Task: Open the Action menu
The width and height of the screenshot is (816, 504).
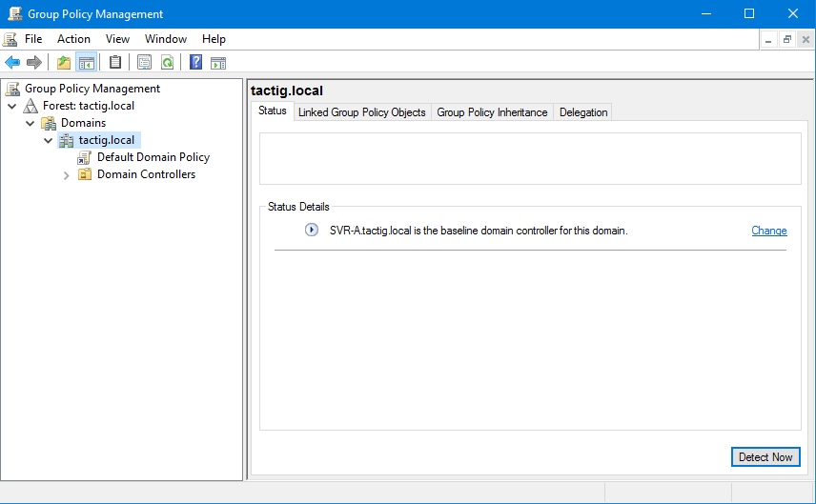Action: [73, 39]
